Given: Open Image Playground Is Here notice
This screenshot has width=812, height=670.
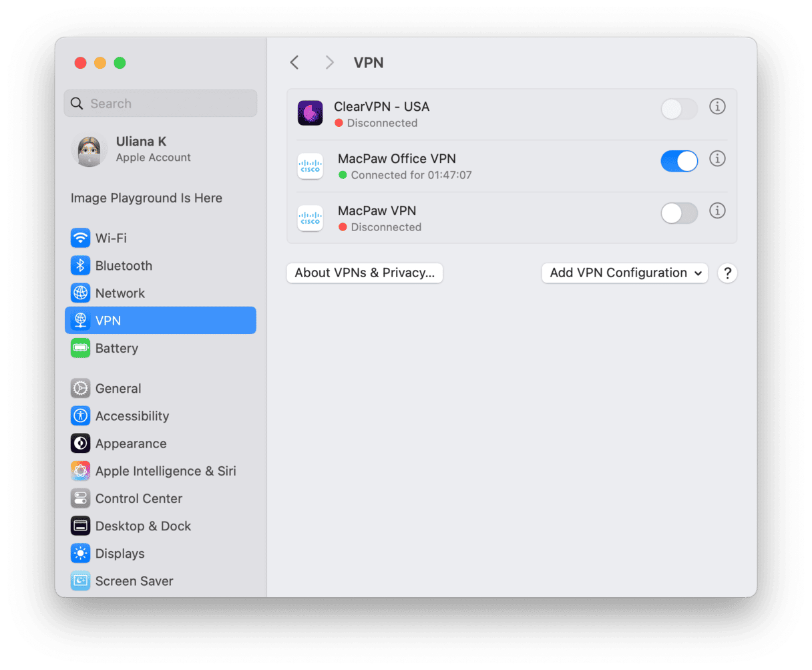Looking at the screenshot, I should [146, 198].
